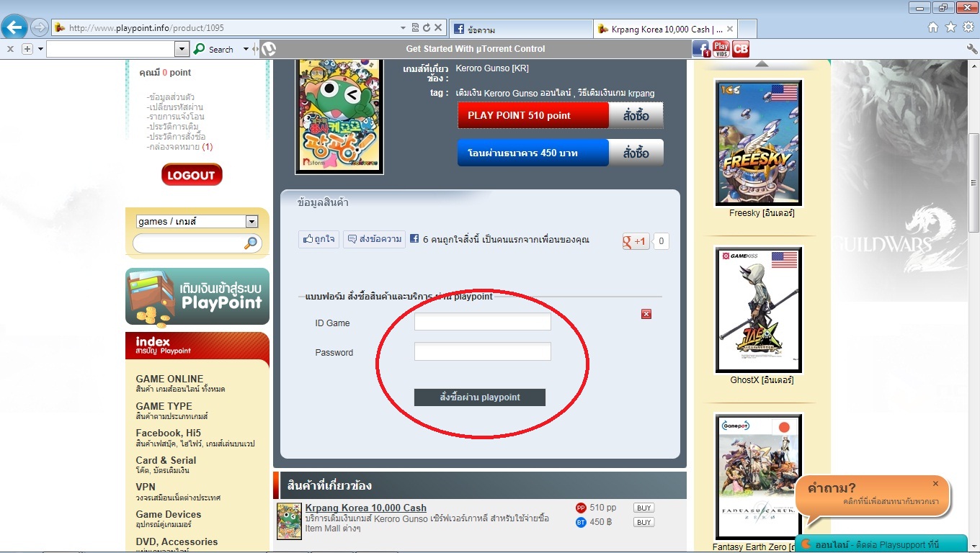
Task: Open ประวัติการสั่งซื้อ link
Action: coord(176,137)
